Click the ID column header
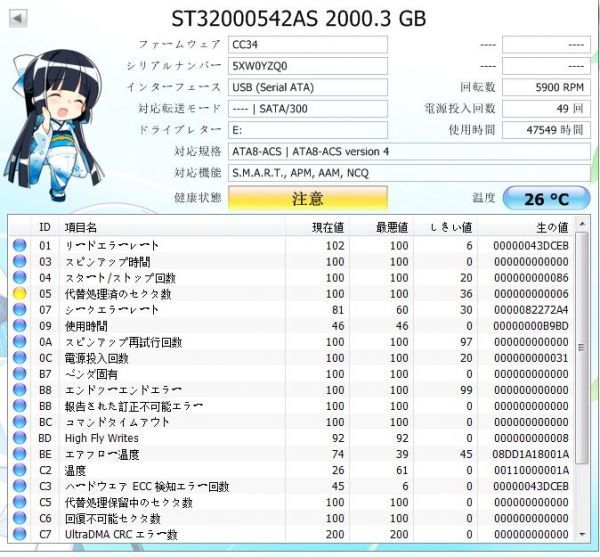The height and width of the screenshot is (557, 600). click(45, 227)
